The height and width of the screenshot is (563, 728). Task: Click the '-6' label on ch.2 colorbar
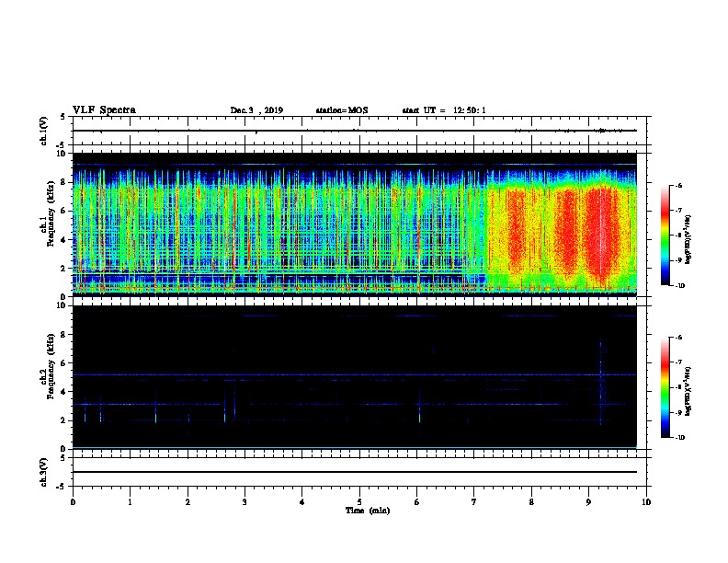point(678,338)
